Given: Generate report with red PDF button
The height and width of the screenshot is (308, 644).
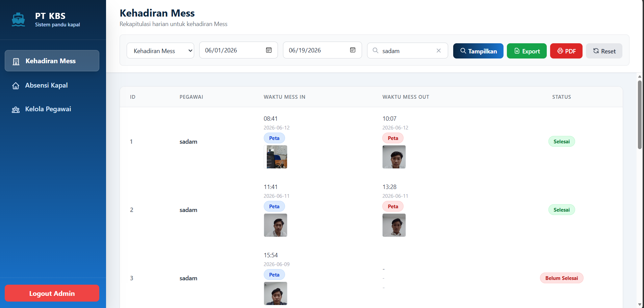Looking at the screenshot, I should click(566, 51).
